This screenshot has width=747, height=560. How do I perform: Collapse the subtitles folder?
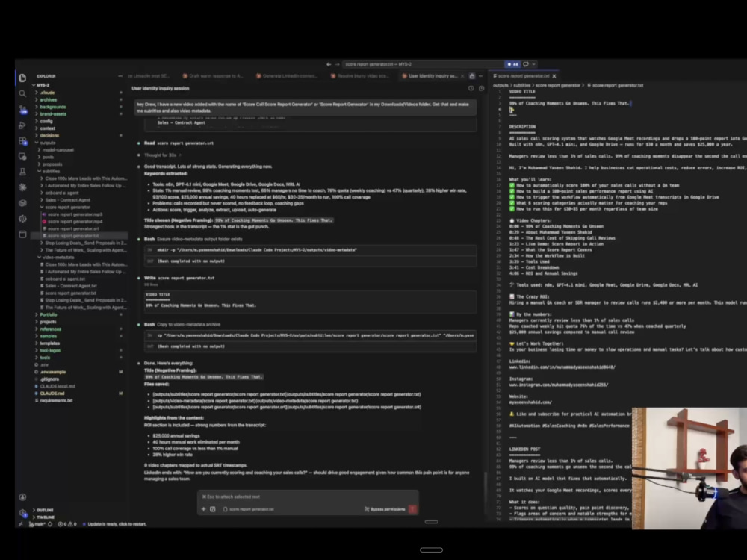coord(50,171)
